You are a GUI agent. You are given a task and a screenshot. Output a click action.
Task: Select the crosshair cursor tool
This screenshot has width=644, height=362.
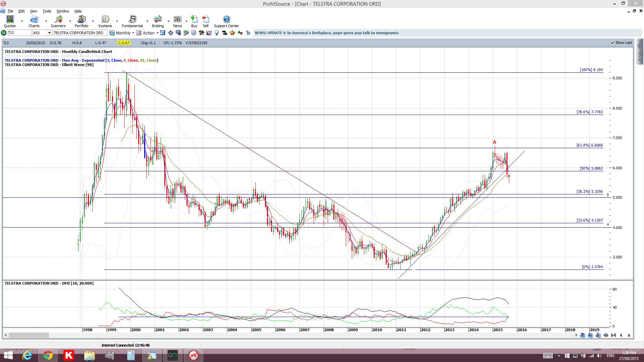coord(170,33)
